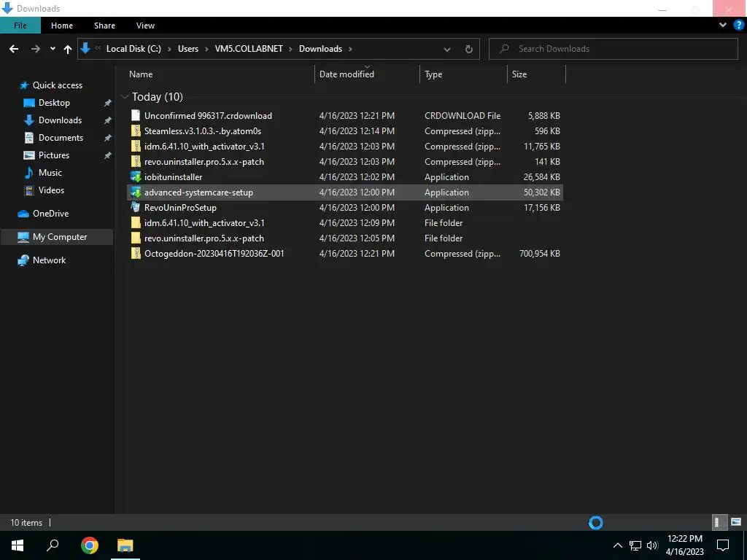The image size is (747, 560).
Task: Switch to the Share ribbon tab
Action: (x=104, y=26)
